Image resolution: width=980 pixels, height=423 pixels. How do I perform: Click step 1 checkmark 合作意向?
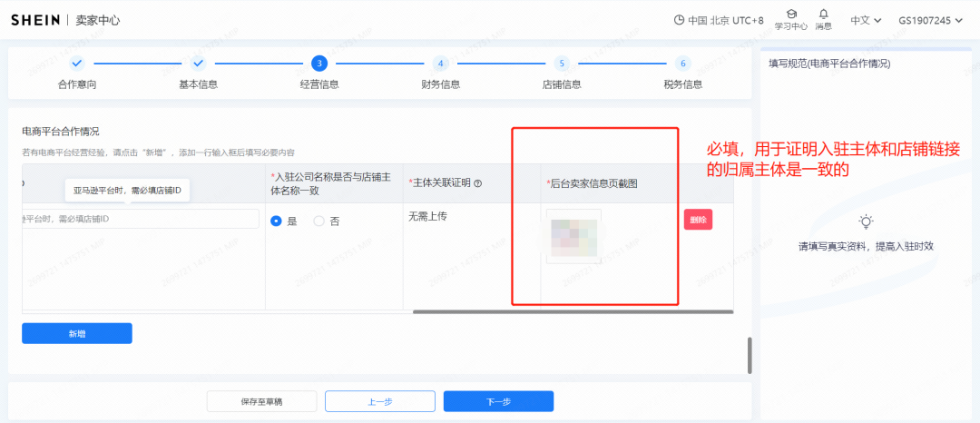(x=77, y=63)
